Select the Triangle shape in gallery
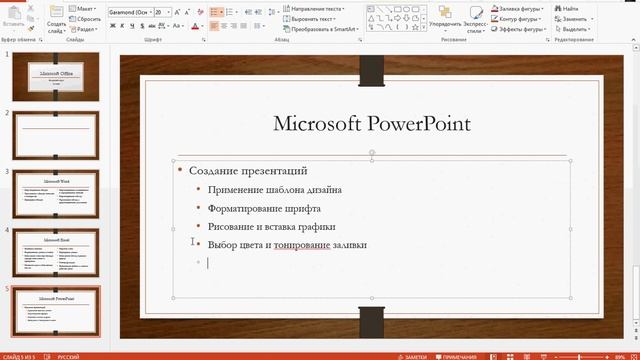 pyautogui.click(x=371, y=18)
